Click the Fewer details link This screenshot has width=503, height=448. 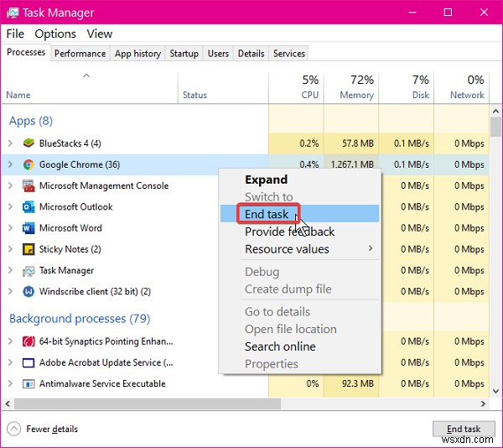pos(52,429)
